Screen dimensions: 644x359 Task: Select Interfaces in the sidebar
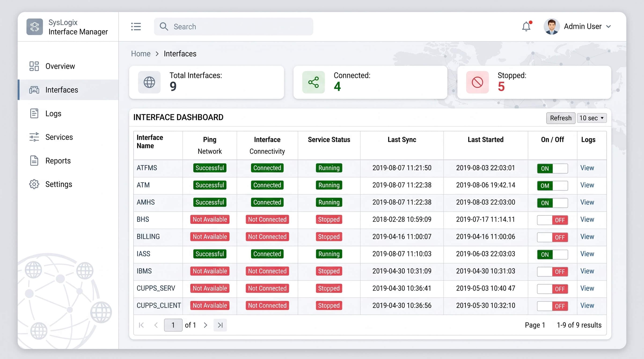tap(68, 90)
